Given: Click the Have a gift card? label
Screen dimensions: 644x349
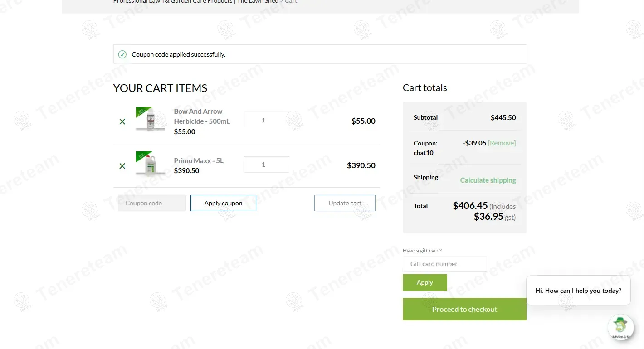Looking at the screenshot, I should [422, 251].
